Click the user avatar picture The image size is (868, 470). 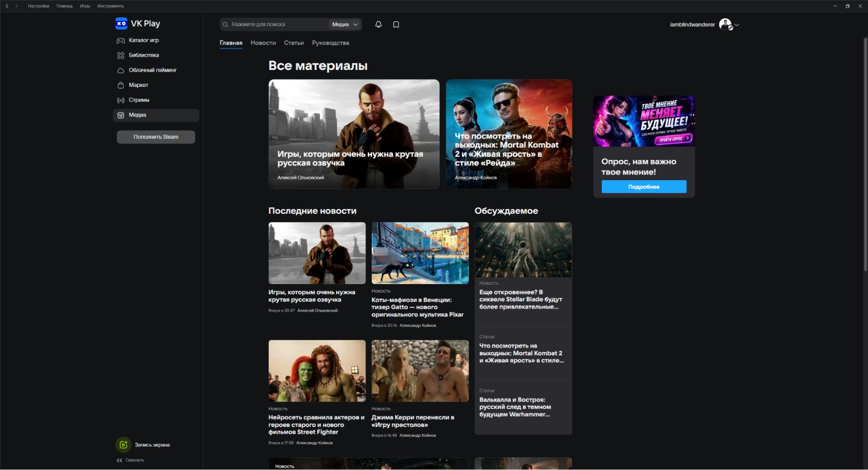tap(725, 24)
